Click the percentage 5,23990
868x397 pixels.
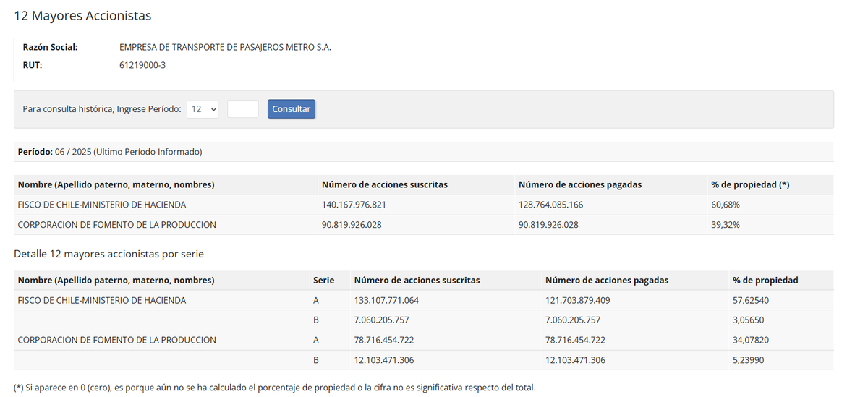tap(749, 360)
